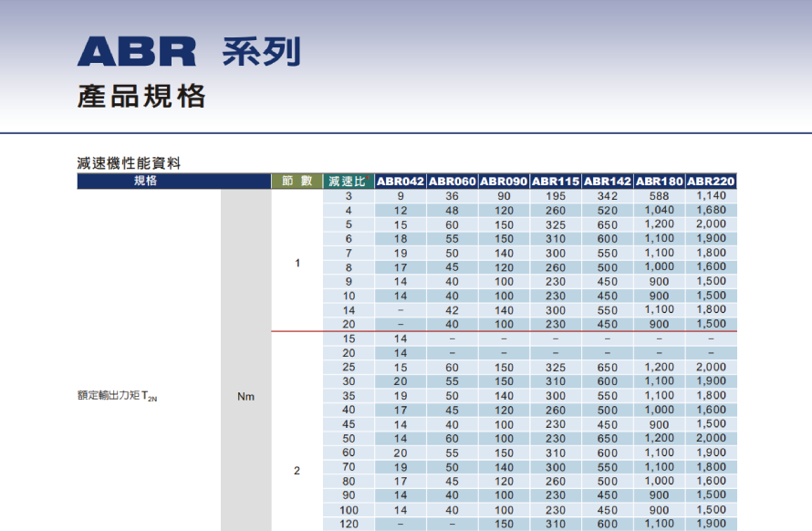
Task: Select the ABR060 column header
Action: point(453,181)
